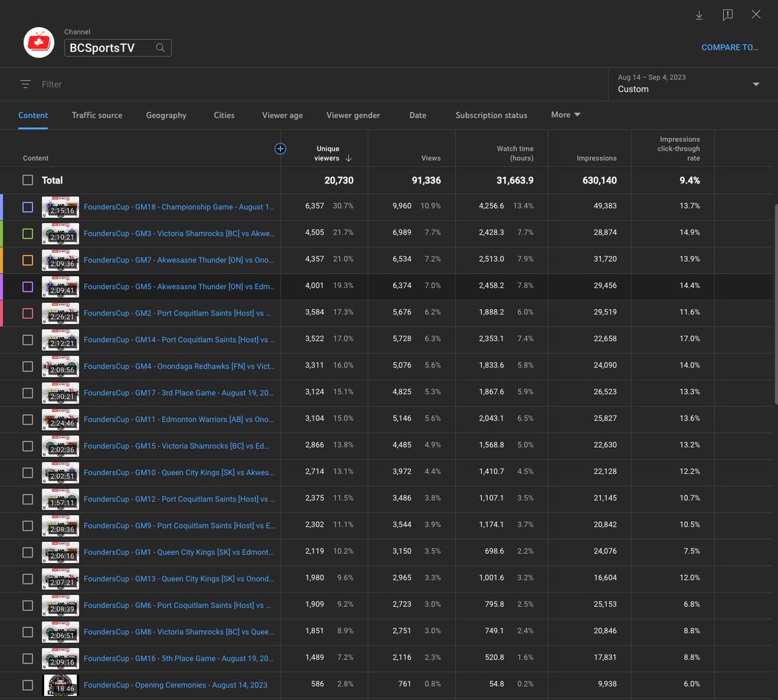Viewport: 778px width, 700px height.
Task: Check the GM14 Port Coquitlam Saints row
Action: tap(28, 340)
